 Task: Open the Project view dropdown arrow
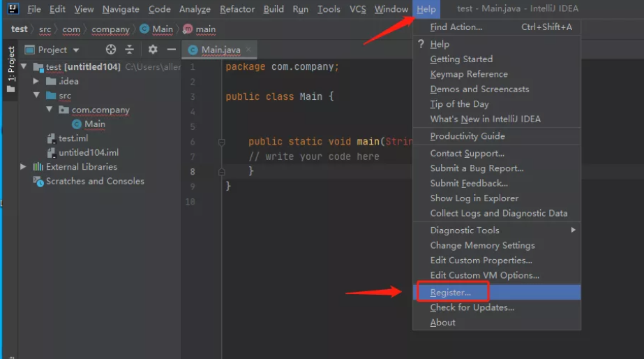[x=76, y=50]
